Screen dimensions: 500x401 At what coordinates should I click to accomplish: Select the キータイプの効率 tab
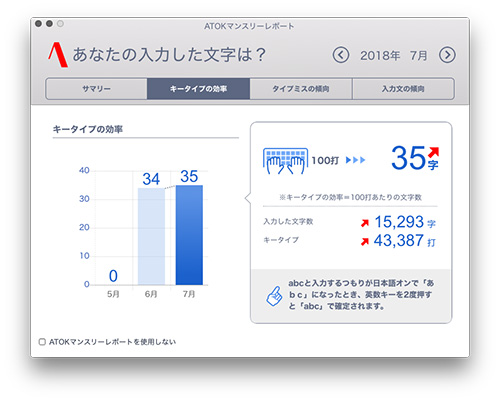coord(198,89)
